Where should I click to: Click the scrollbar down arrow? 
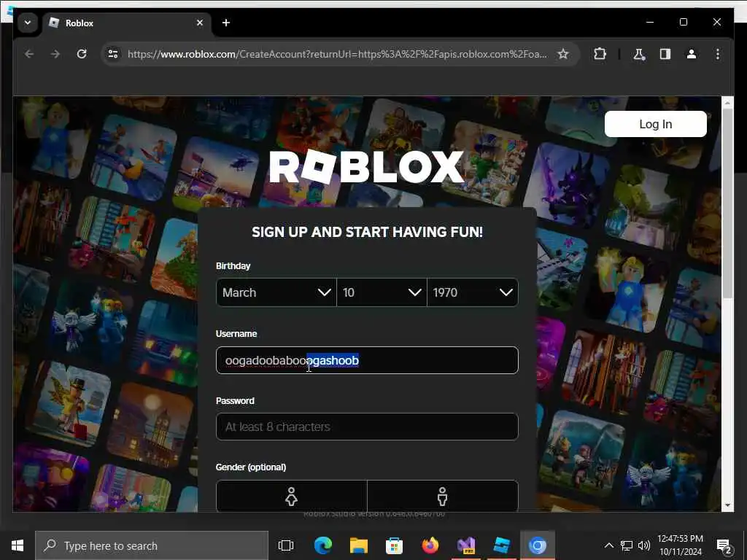(727, 505)
